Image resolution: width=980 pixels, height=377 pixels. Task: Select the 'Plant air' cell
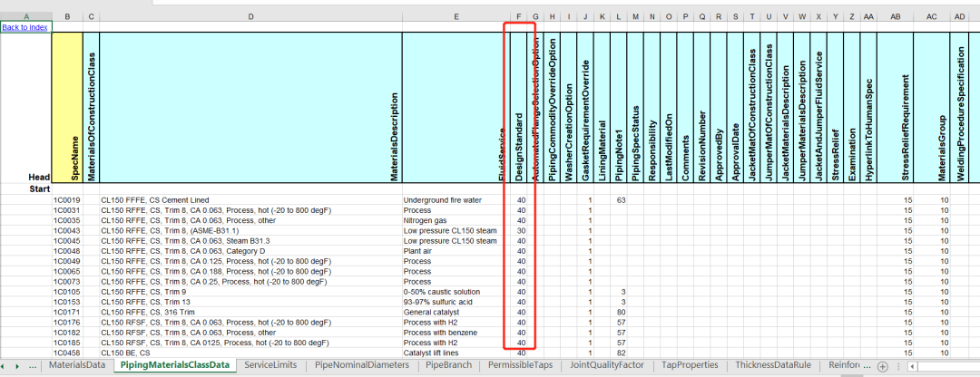(456, 251)
